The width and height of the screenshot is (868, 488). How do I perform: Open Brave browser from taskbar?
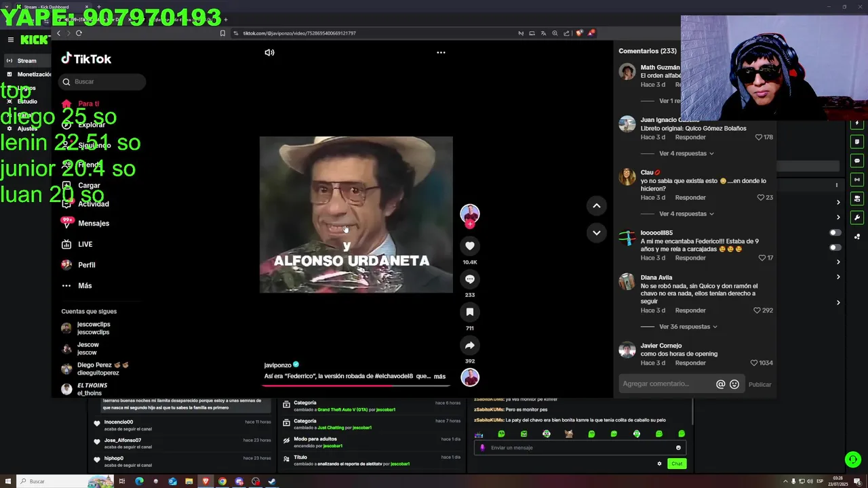click(x=205, y=481)
